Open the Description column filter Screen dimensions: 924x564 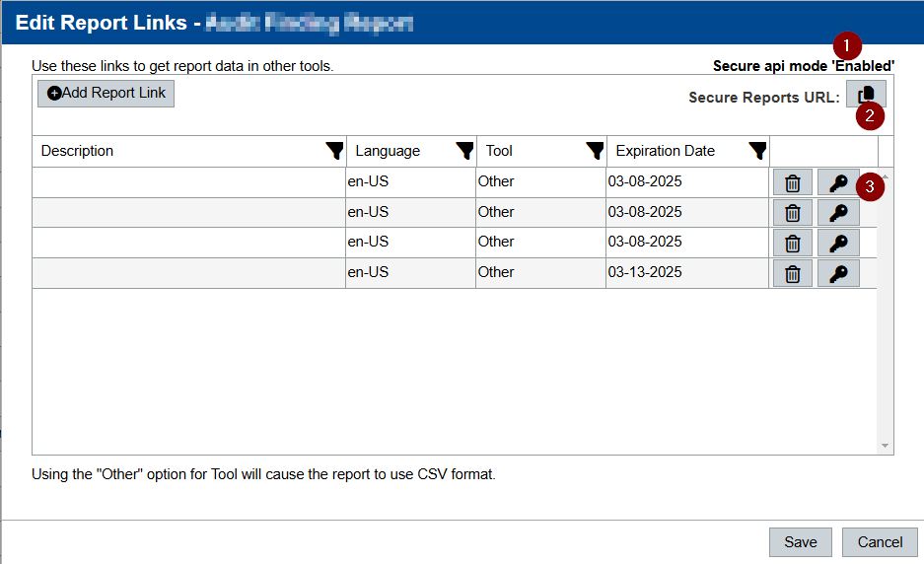pos(334,151)
